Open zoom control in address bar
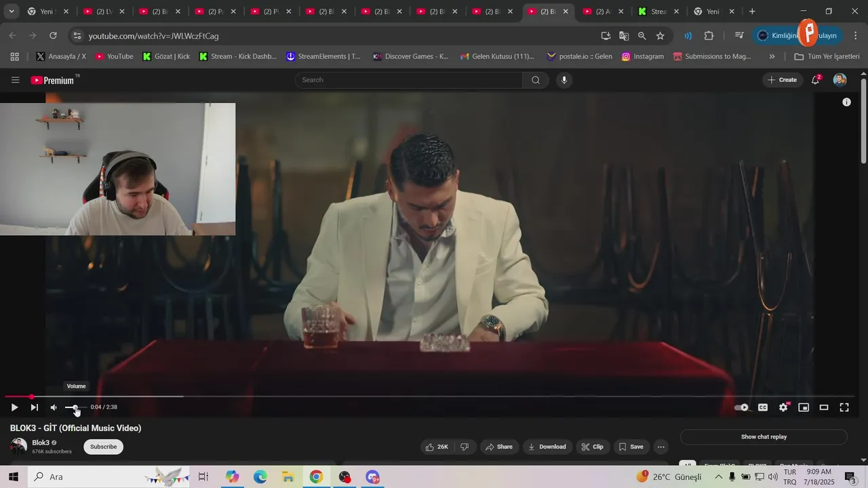Image resolution: width=868 pixels, height=488 pixels. [x=642, y=36]
